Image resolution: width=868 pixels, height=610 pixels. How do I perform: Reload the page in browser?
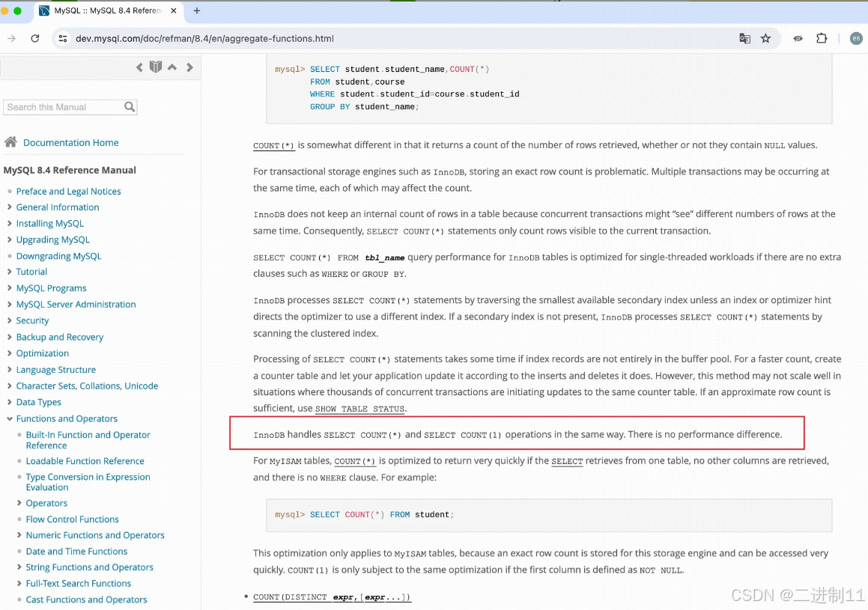(x=35, y=38)
